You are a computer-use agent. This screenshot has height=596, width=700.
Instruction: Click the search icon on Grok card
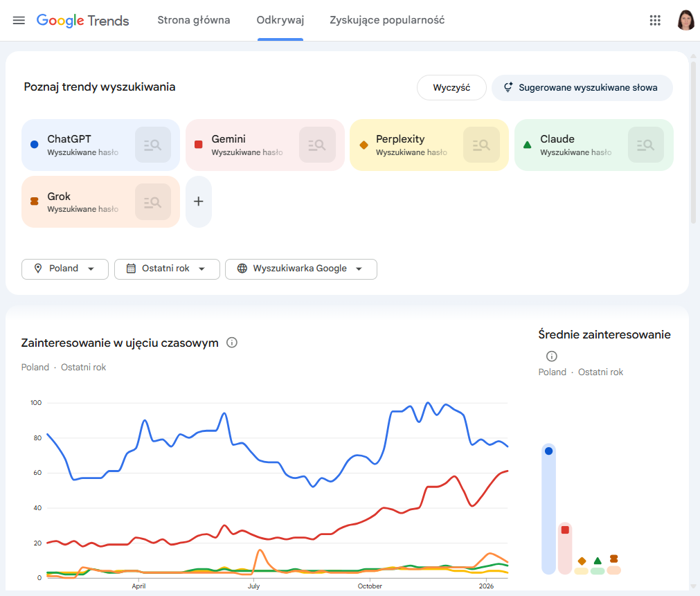(x=153, y=202)
